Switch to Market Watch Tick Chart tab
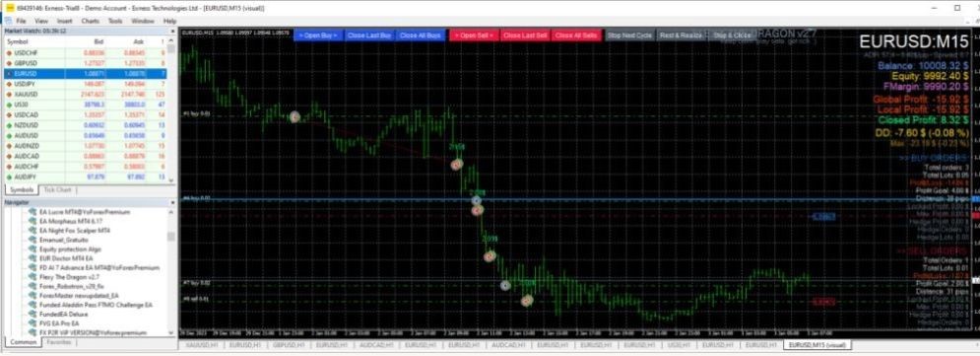Viewport: 980px width, 356px height. coord(57,189)
